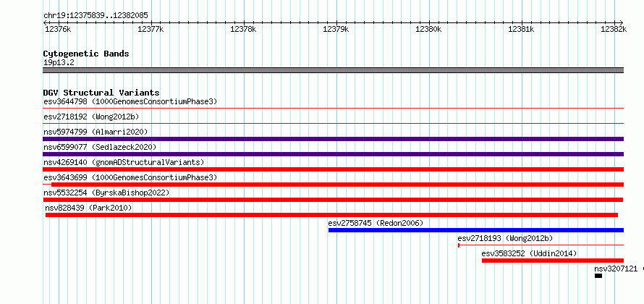The width and height of the screenshot is (644, 304).
Task: Click the purple bar of nsv6599077
Action: pyautogui.click(x=333, y=154)
